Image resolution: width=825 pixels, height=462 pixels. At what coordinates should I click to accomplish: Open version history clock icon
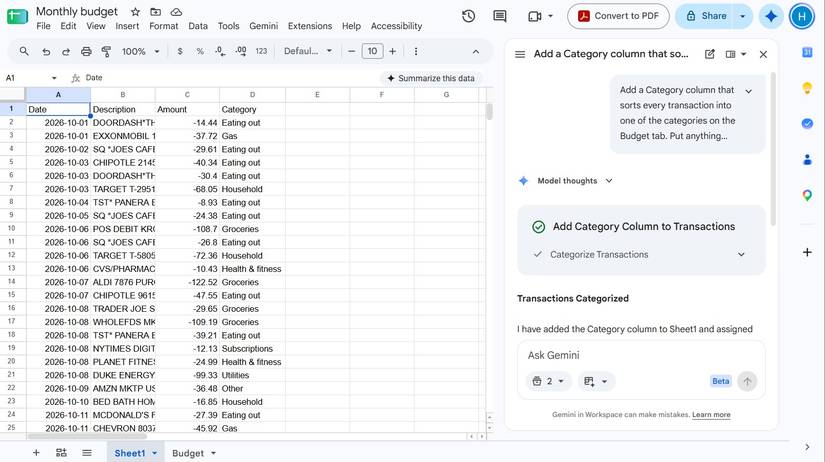tap(468, 16)
